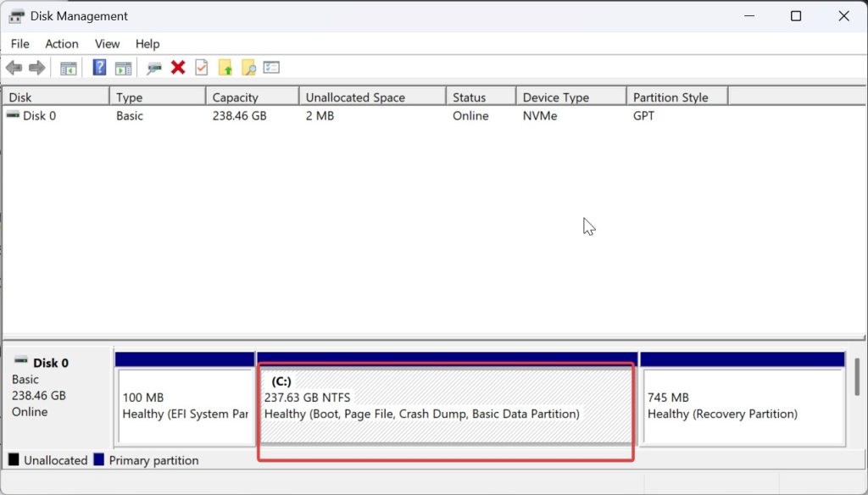This screenshot has width=868, height=495.
Task: Click the Back arrow in the toolbar
Action: pyautogui.click(x=14, y=68)
